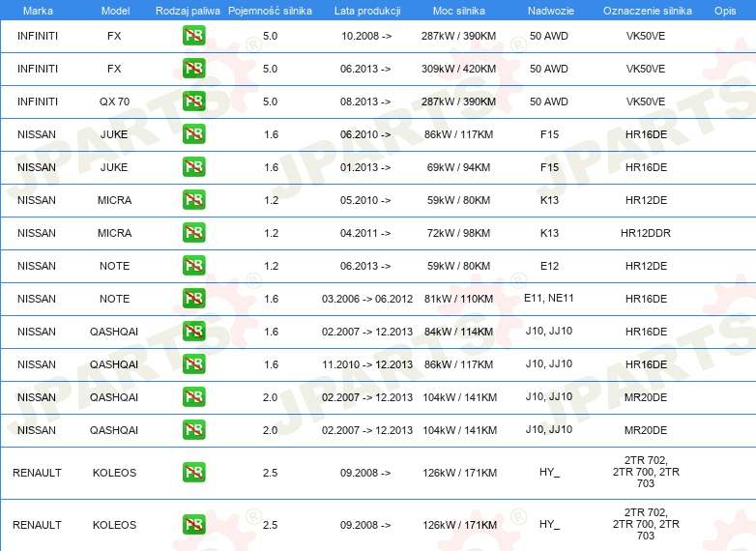This screenshot has width=756, height=551.
Task: Click the Moc silnika column header
Action: pos(458,11)
